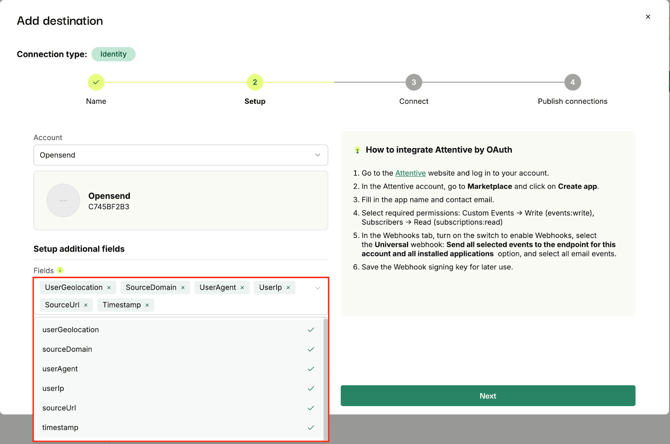670x444 pixels.
Task: Remove the SourceDomain tag
Action: point(183,288)
